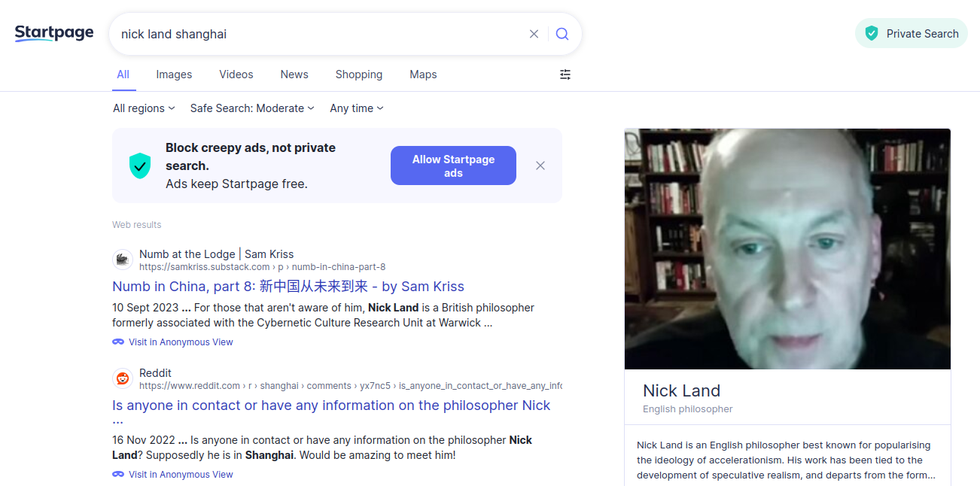This screenshot has width=980, height=486.
Task: Click the Numb at the Lodge | Sam Kriss site name
Action: point(216,254)
